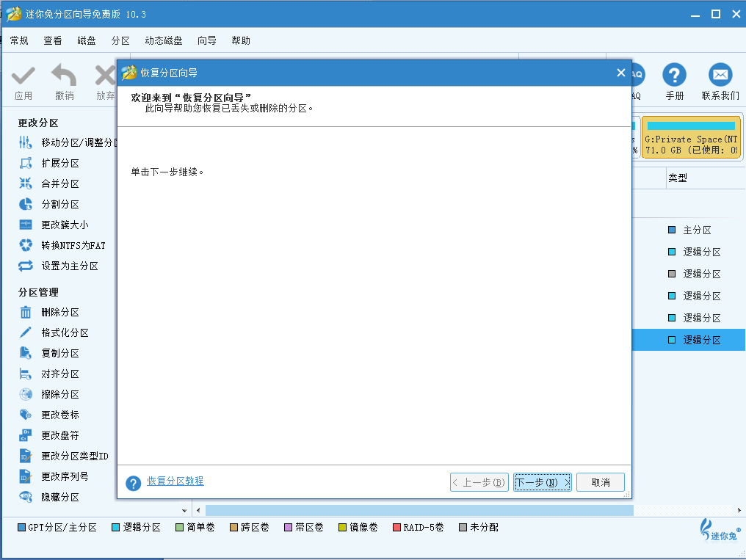Click horizontal scrollbar left arrow

coord(198,511)
